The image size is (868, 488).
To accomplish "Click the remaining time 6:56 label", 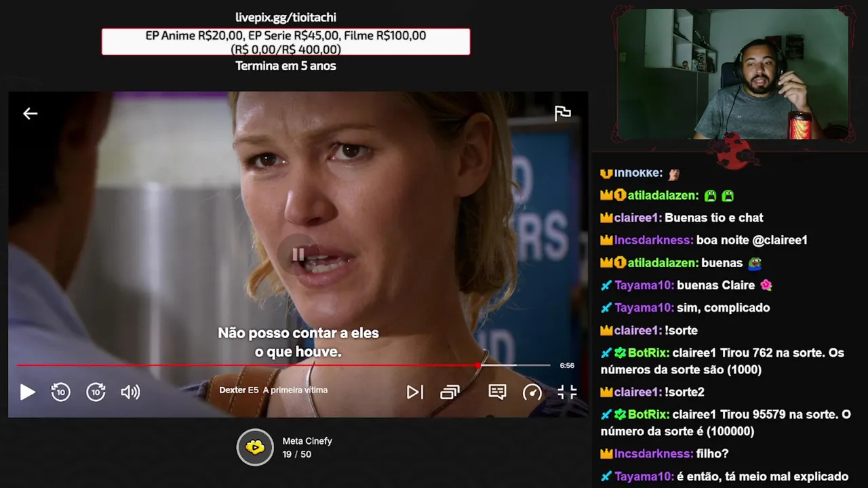I will point(567,365).
